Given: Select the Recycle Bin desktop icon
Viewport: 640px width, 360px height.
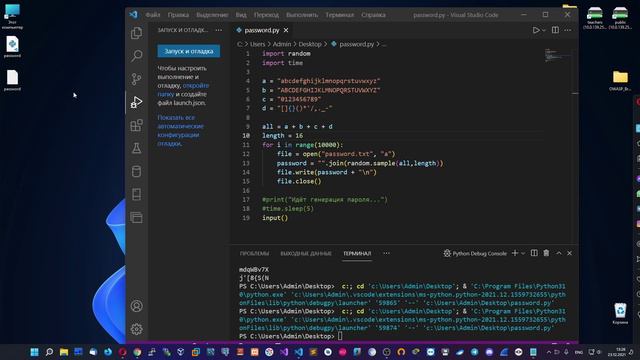Looking at the screenshot, I should coord(620,313).
